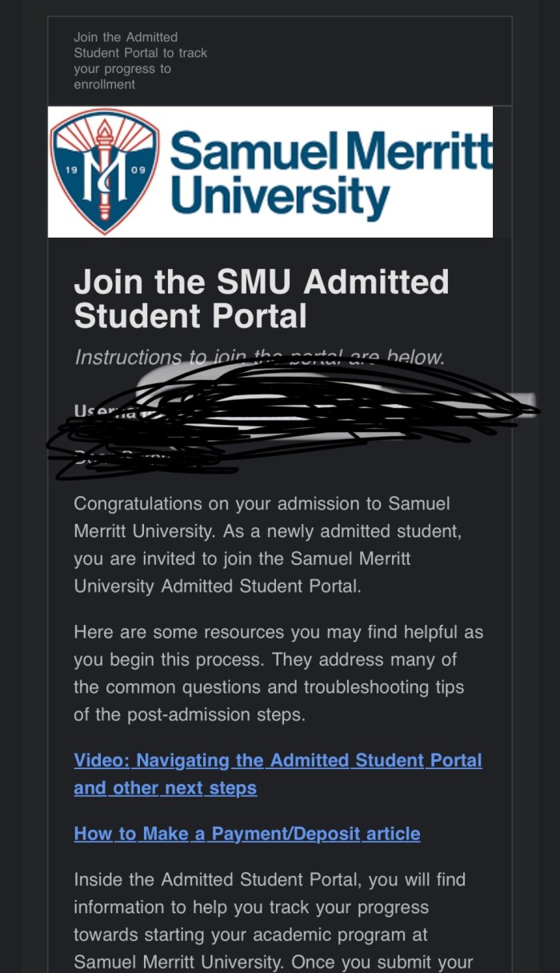
Task: Tap the gray preheader text about tracking enrollment
Action: (x=140, y=61)
